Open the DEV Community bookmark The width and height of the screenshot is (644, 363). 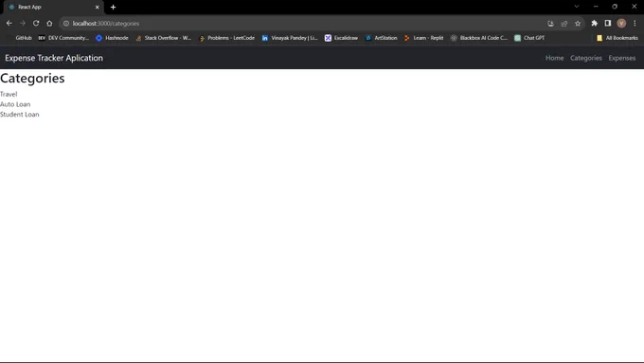coord(63,38)
